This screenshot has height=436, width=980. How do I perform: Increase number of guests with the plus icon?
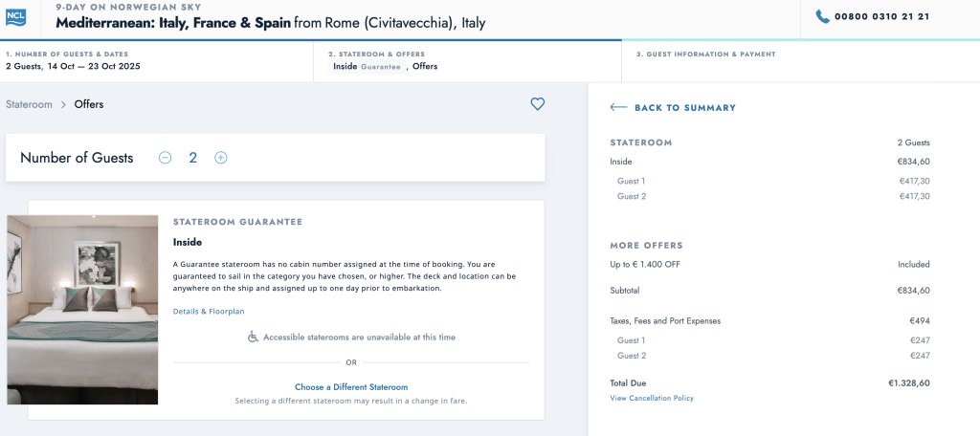(221, 158)
